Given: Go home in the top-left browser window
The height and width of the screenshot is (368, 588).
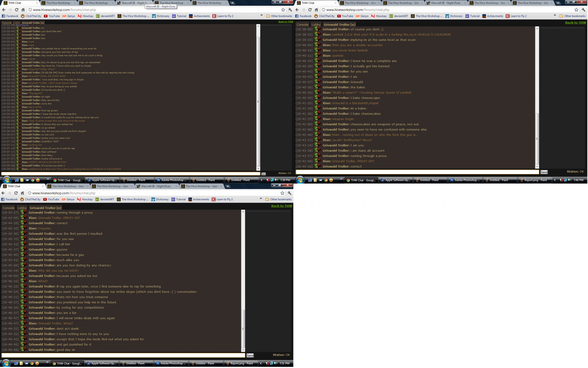Looking at the screenshot, I should [x=23, y=10].
